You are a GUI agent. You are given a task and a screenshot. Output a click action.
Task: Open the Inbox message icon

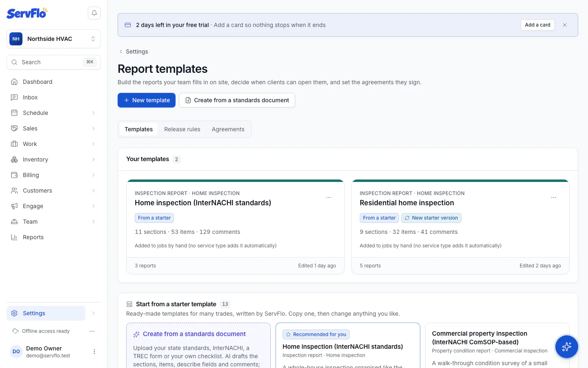(x=14, y=97)
